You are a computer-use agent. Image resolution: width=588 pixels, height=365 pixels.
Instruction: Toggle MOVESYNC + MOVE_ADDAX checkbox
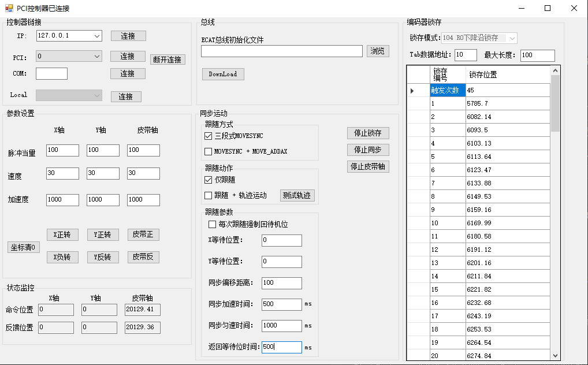point(208,151)
